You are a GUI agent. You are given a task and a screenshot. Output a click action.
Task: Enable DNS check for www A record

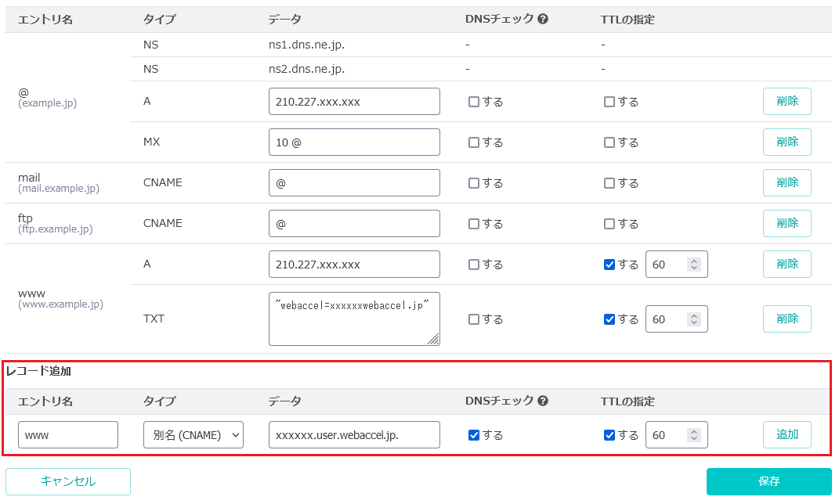pyautogui.click(x=473, y=264)
